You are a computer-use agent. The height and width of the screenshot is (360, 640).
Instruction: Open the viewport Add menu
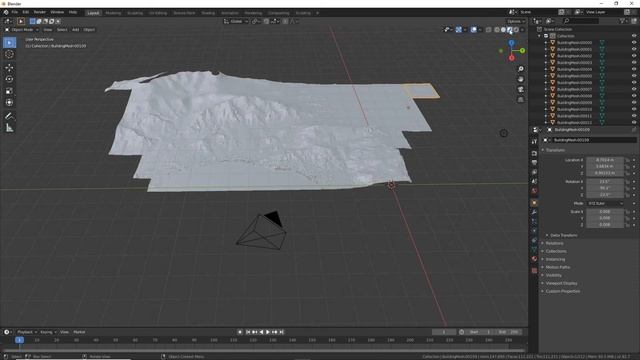(76, 30)
